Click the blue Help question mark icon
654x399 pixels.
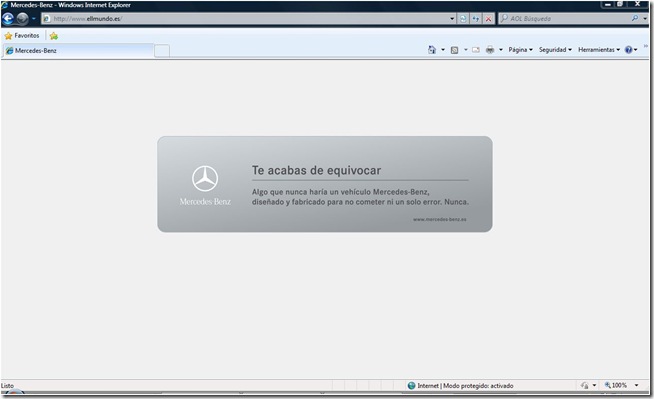(629, 50)
